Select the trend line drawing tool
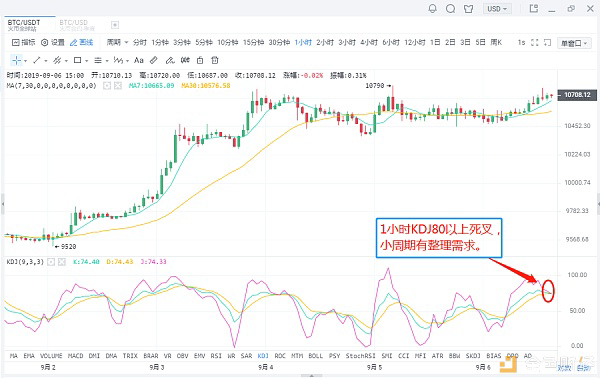This screenshot has height=378, width=600. tap(37, 60)
